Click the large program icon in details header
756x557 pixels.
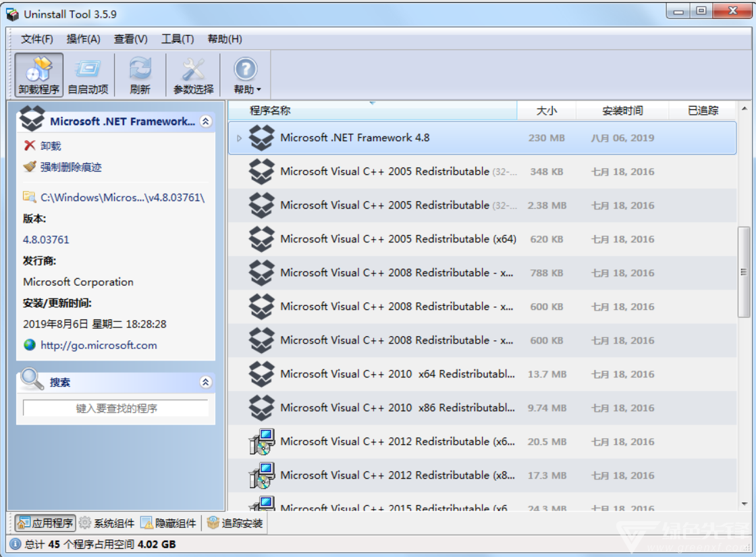click(x=32, y=119)
